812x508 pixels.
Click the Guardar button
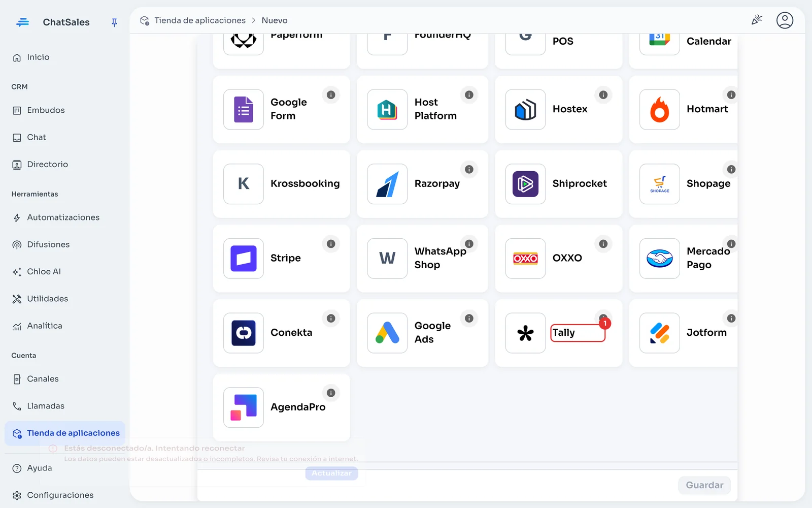(x=704, y=485)
